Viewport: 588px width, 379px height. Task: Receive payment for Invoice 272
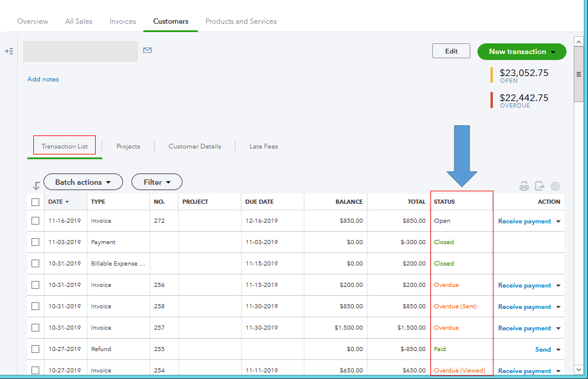[524, 222]
